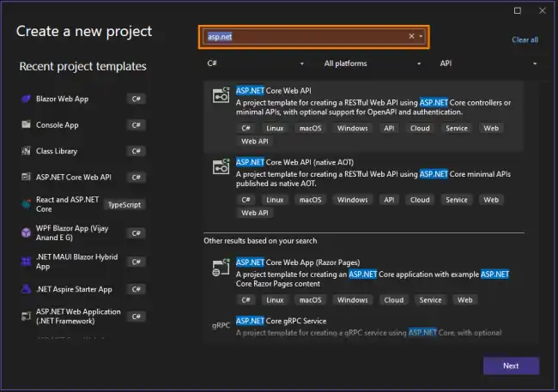Pick ASP.NET Web Application (.NET Framework) template
The image size is (558, 392).
coord(83,317)
